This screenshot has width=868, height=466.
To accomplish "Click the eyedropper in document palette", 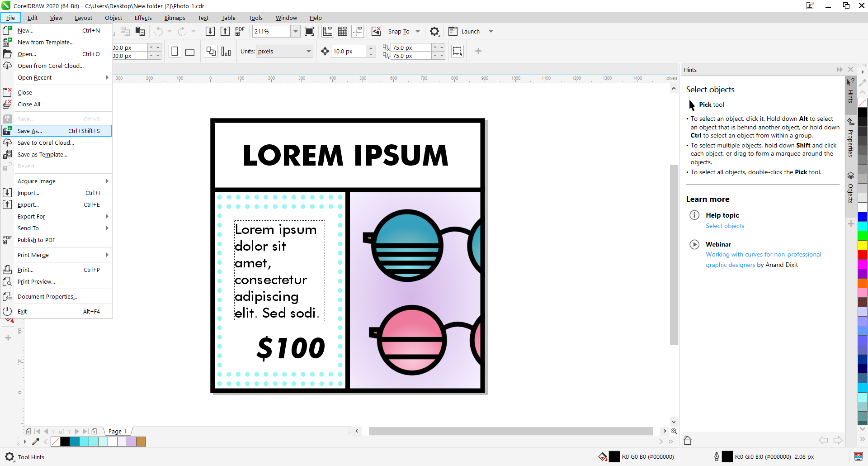I will (x=36, y=442).
